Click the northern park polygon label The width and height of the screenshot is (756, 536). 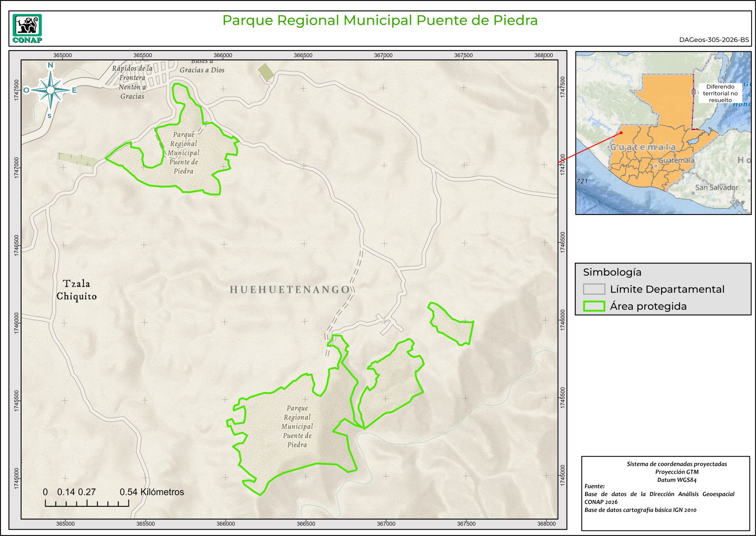coord(183,152)
